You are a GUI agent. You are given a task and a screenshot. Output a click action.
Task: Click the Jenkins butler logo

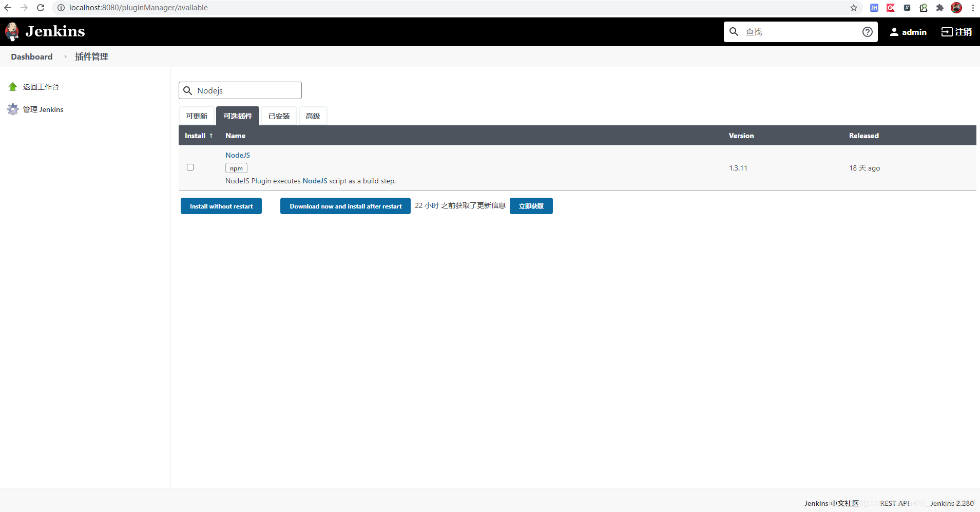[12, 32]
